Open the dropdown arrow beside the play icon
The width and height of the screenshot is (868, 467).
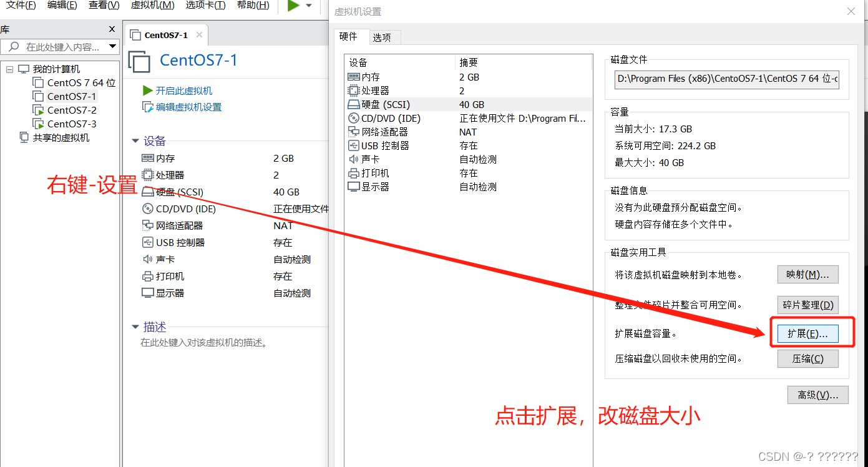(x=309, y=6)
